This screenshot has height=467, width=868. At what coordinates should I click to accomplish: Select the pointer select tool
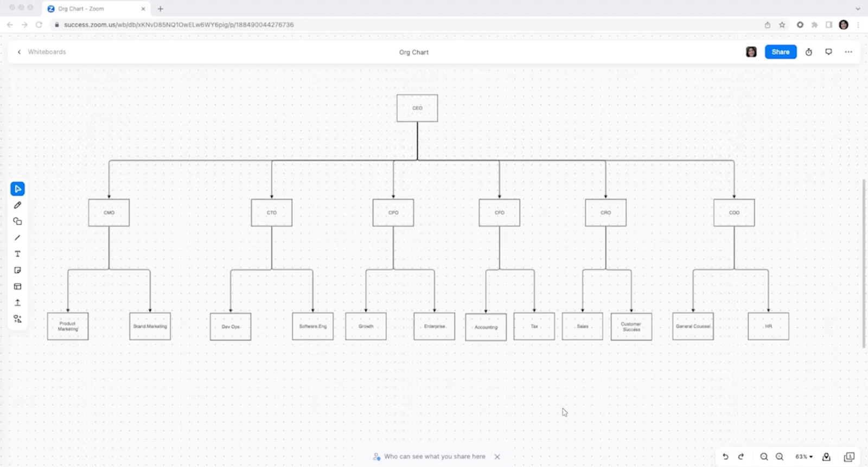pos(17,189)
